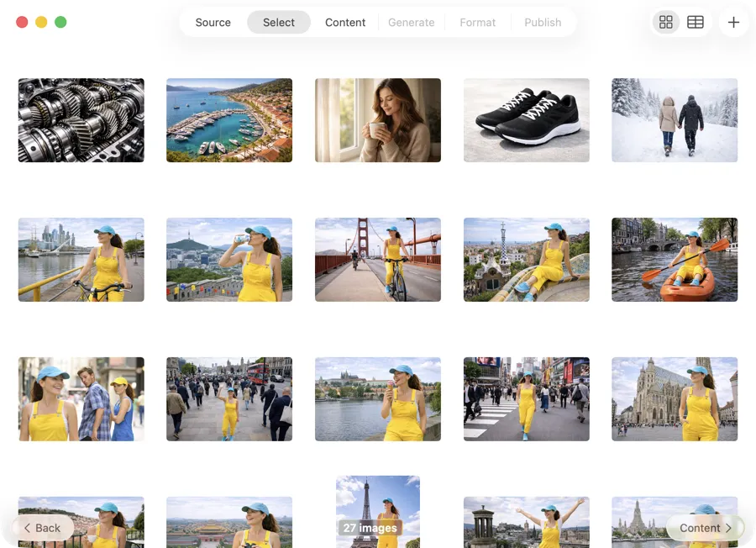Add new content with the plus icon
This screenshot has height=548, width=756.
(733, 22)
